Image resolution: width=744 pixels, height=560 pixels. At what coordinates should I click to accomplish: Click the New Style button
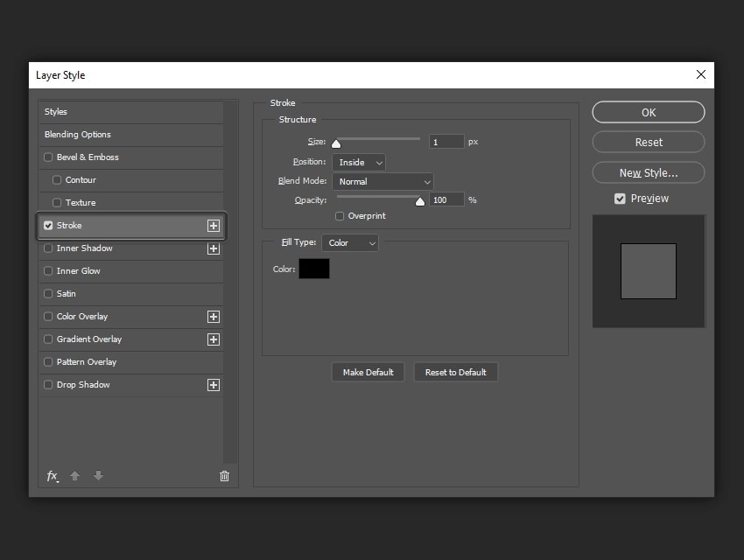(648, 172)
